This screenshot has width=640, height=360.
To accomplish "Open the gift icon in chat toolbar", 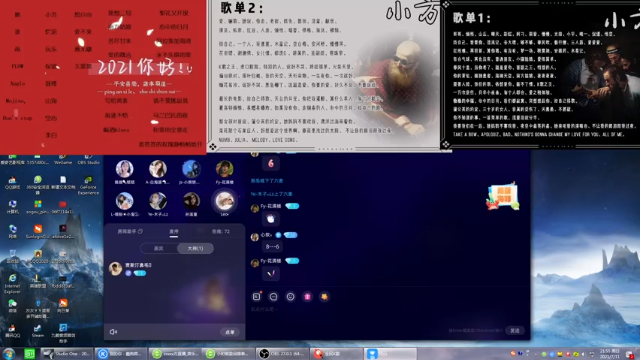I will 307,297.
